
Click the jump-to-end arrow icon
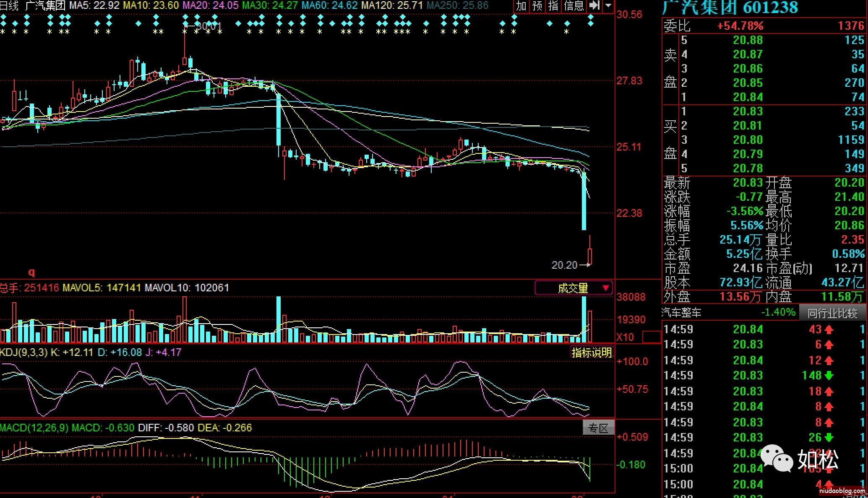(x=594, y=6)
